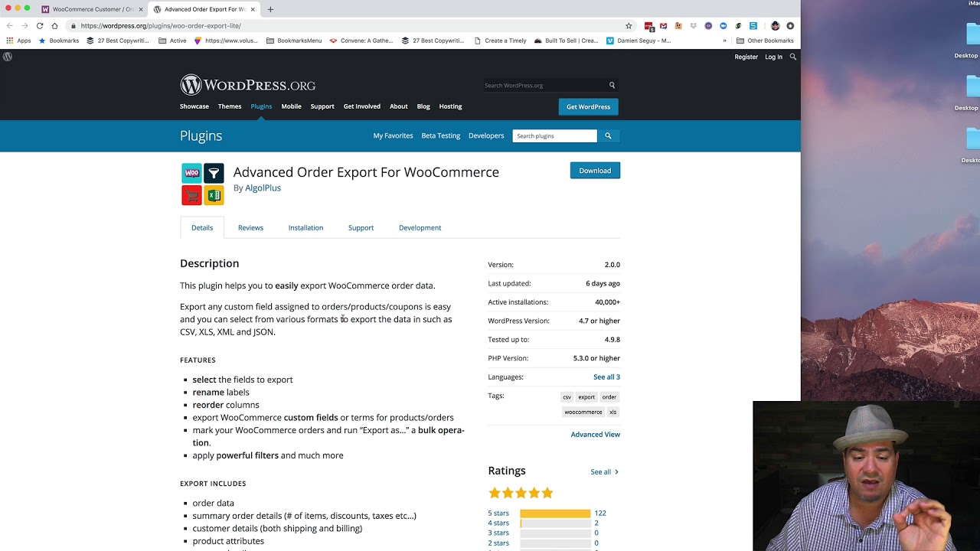Screen dimensions: 980x551
Task: Click the WordPress.org logo
Action: 247,85
